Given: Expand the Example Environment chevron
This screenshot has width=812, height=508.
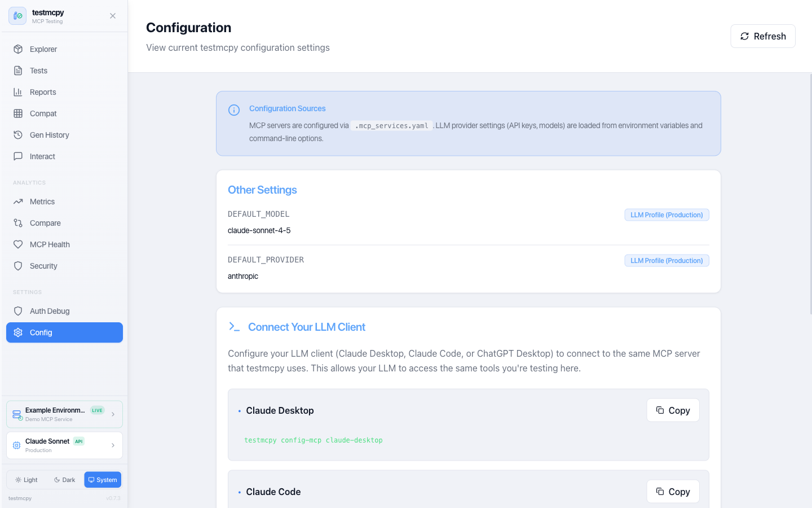Looking at the screenshot, I should click(x=113, y=414).
